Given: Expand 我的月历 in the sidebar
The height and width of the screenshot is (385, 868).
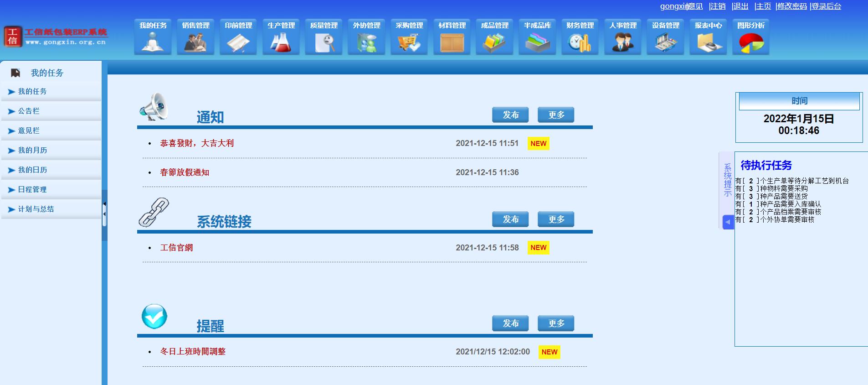Looking at the screenshot, I should click(x=32, y=151).
